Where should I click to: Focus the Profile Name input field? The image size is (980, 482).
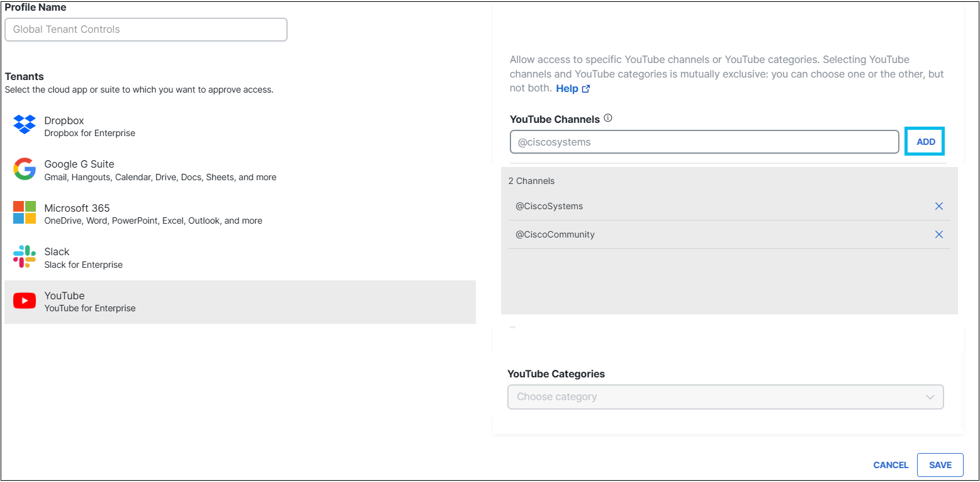click(x=146, y=30)
